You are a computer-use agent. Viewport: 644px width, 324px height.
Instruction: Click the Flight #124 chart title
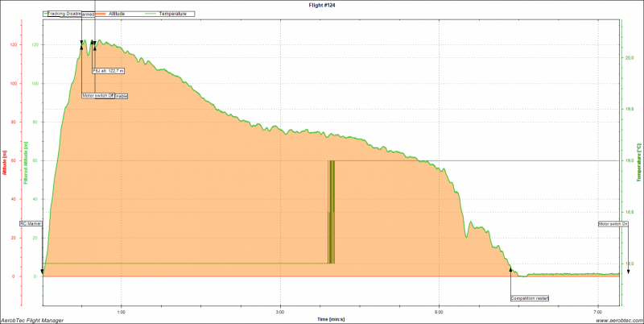322,4
